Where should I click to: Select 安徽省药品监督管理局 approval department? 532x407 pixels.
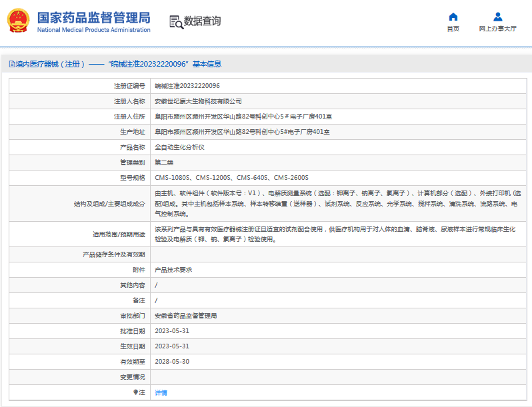pos(185,316)
